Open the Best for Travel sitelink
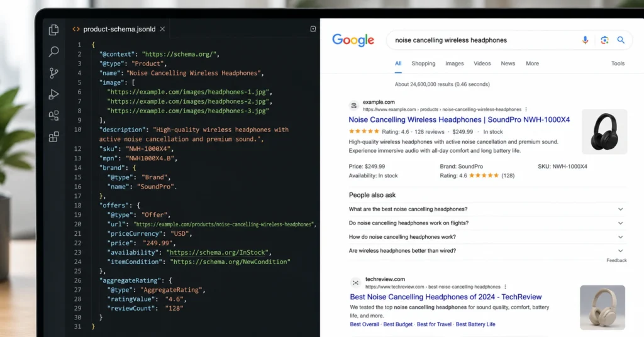This screenshot has height=337, width=644. (x=434, y=324)
